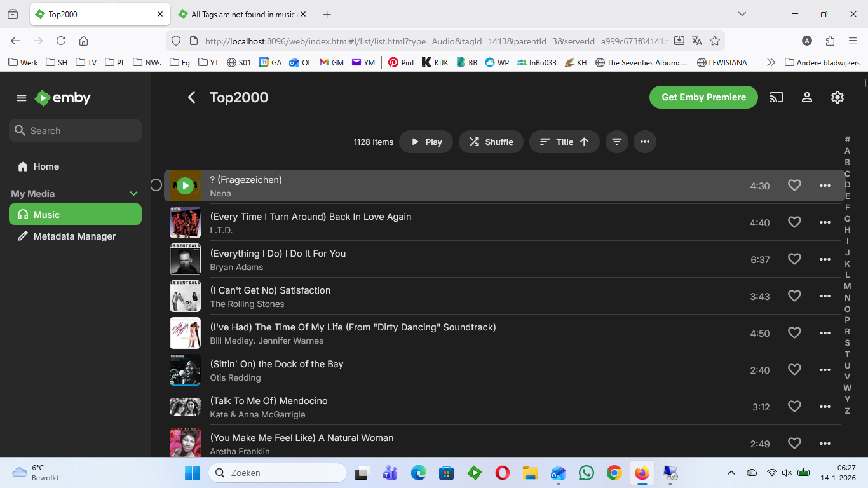Collapse the My Media section chevron
This screenshot has width=868, height=488.
click(x=133, y=194)
